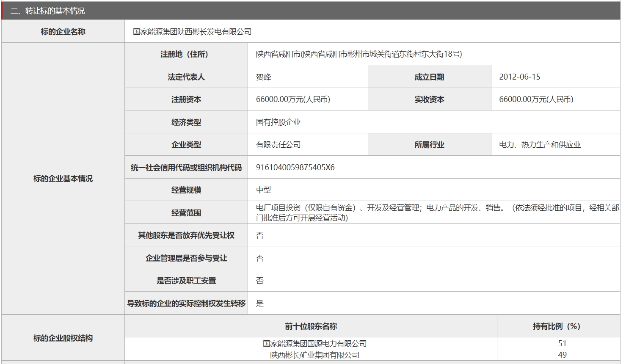Screen dimensions: 626x364
Task: Select 是 in 实际控制权发生转移 row
Action: tap(260, 303)
